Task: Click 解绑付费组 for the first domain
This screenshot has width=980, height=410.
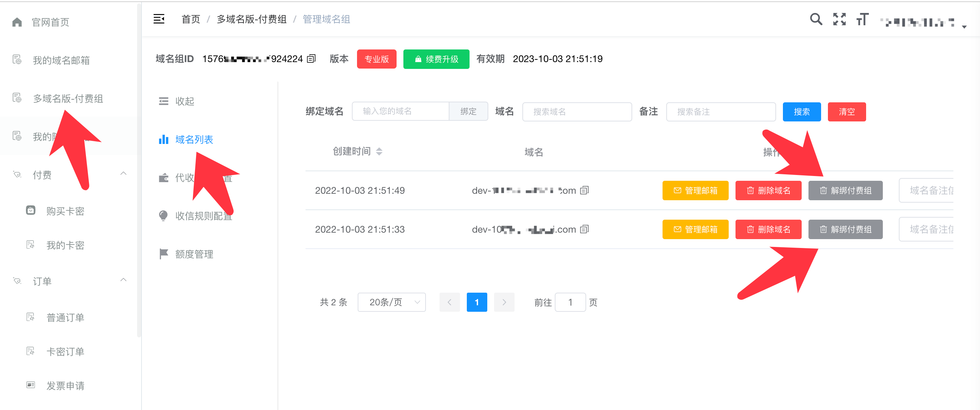Action: (x=845, y=190)
